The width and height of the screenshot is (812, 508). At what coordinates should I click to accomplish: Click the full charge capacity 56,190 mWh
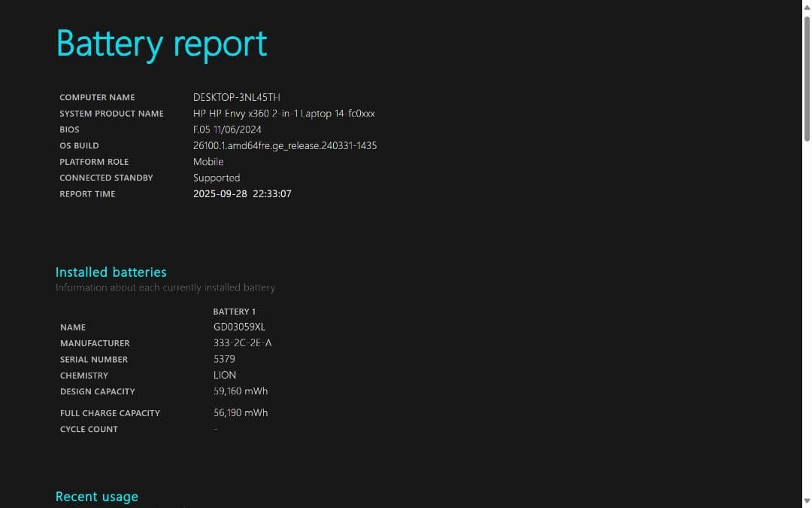241,412
